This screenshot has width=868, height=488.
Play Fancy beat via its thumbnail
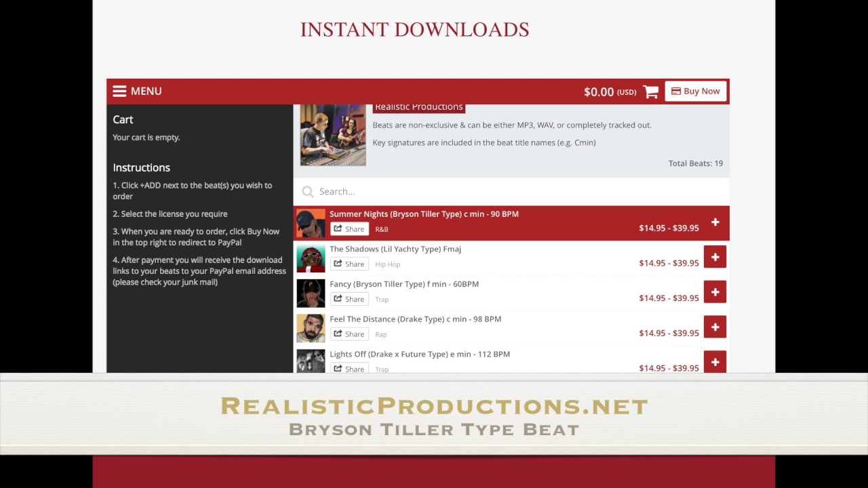pyautogui.click(x=311, y=293)
